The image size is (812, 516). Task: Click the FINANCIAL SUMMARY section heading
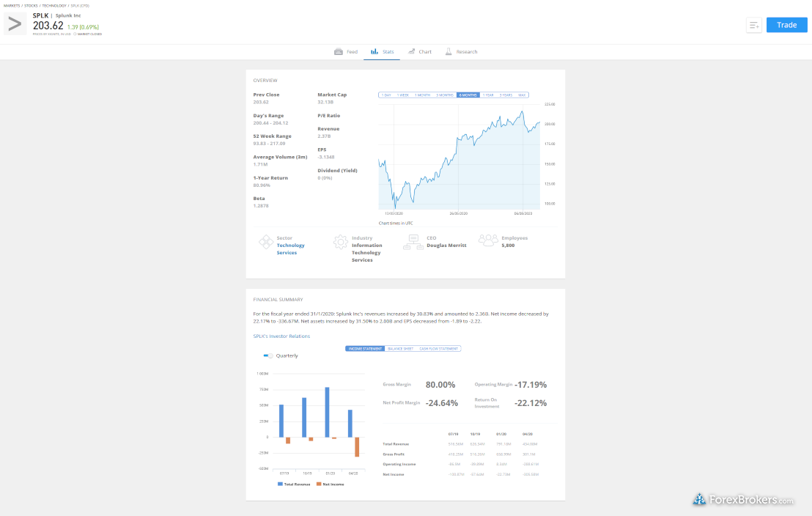coord(278,300)
